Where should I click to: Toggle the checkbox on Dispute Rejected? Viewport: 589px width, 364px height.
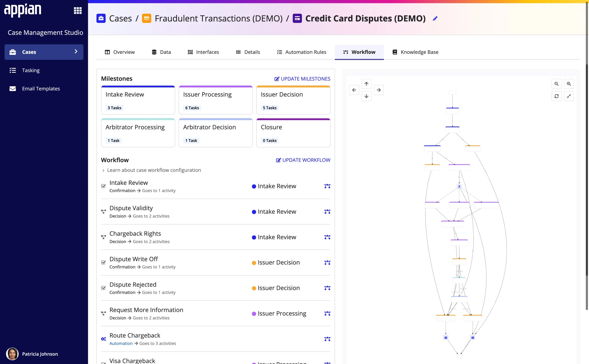tap(104, 288)
